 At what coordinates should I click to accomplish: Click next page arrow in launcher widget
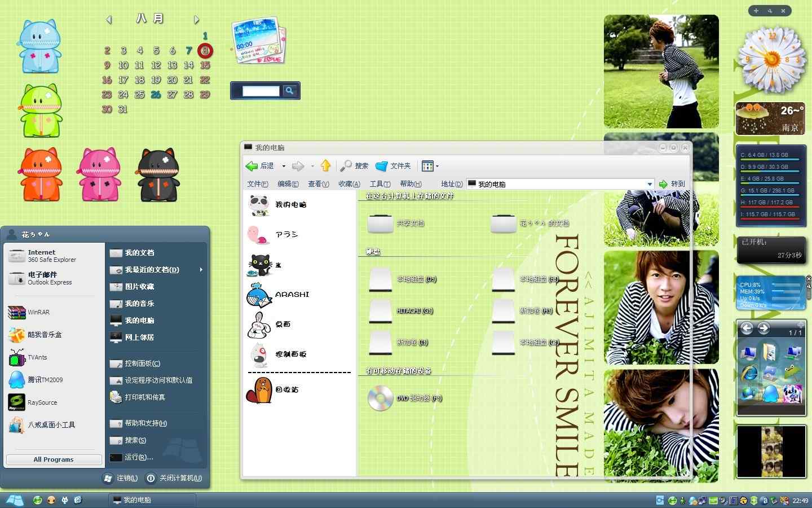click(764, 328)
